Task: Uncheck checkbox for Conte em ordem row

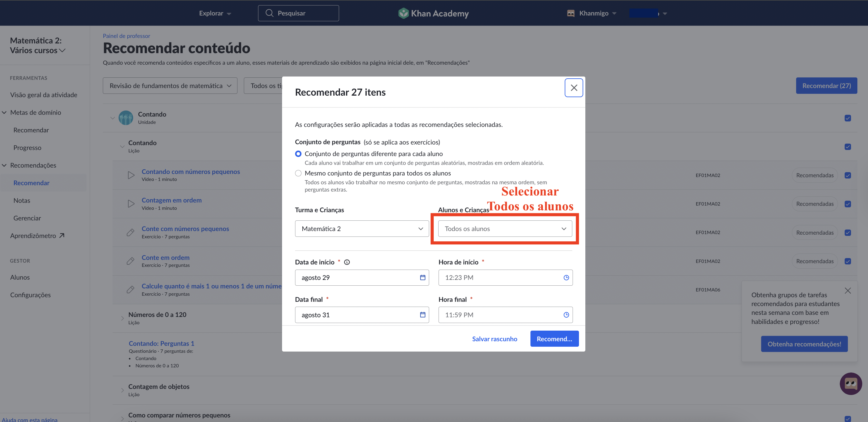Action: point(847,261)
